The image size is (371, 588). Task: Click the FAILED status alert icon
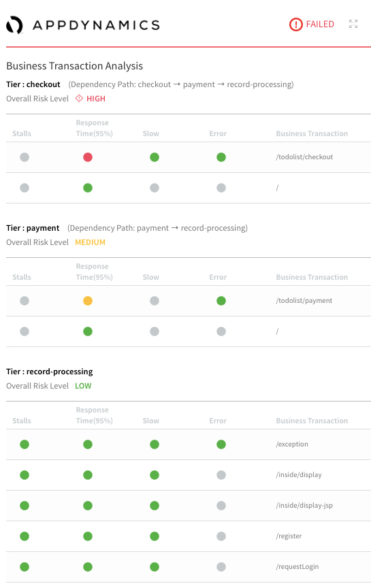pos(295,24)
